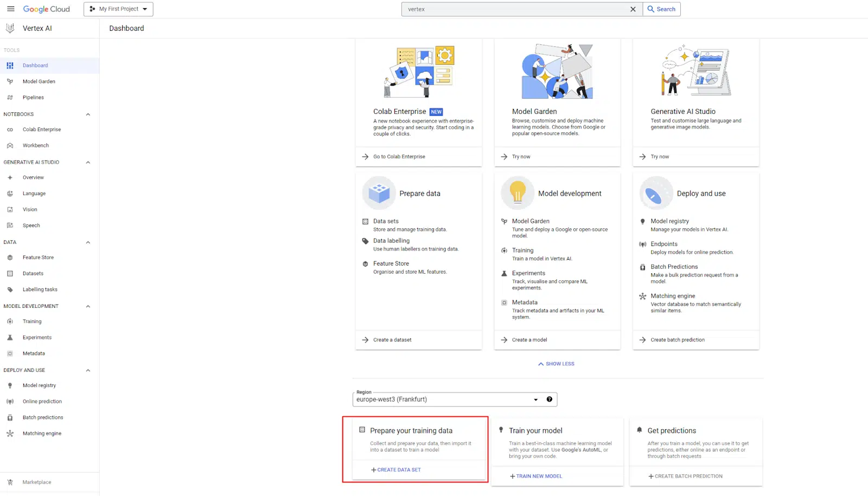Click the Feature Store sidebar icon
The image size is (868, 496).
click(10, 257)
